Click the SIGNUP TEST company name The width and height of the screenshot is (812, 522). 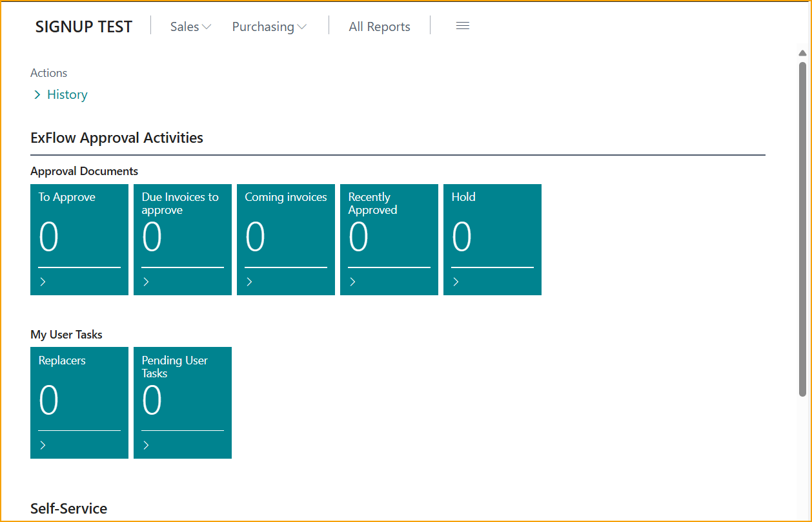(84, 26)
